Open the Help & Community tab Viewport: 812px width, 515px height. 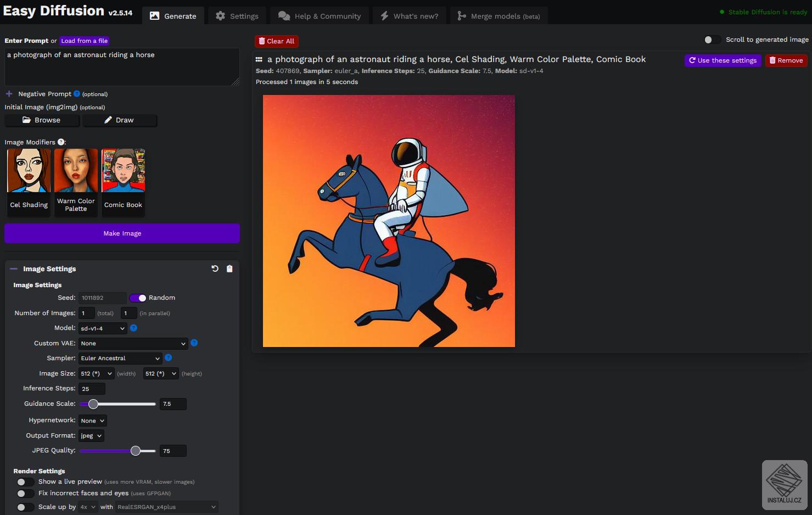(x=320, y=16)
